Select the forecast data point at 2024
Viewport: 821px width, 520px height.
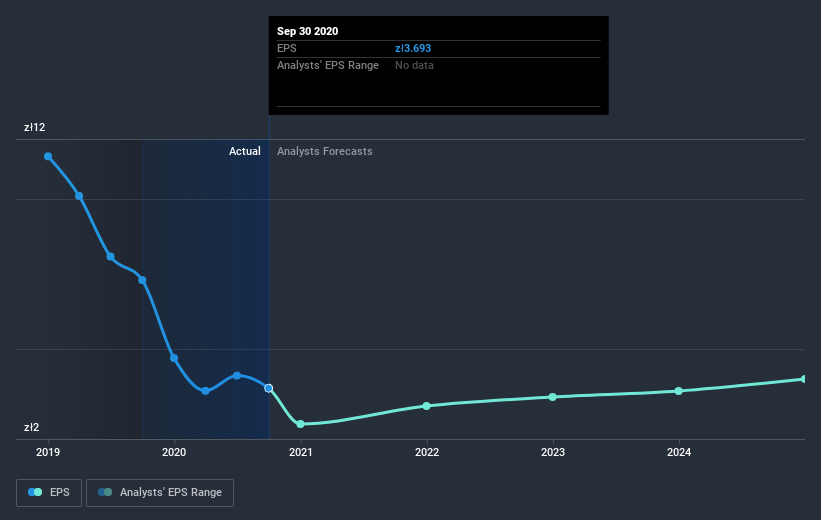[679, 391]
